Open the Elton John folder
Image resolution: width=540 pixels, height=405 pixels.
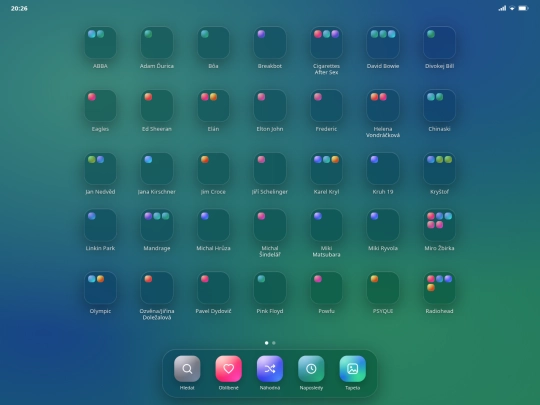click(x=270, y=106)
